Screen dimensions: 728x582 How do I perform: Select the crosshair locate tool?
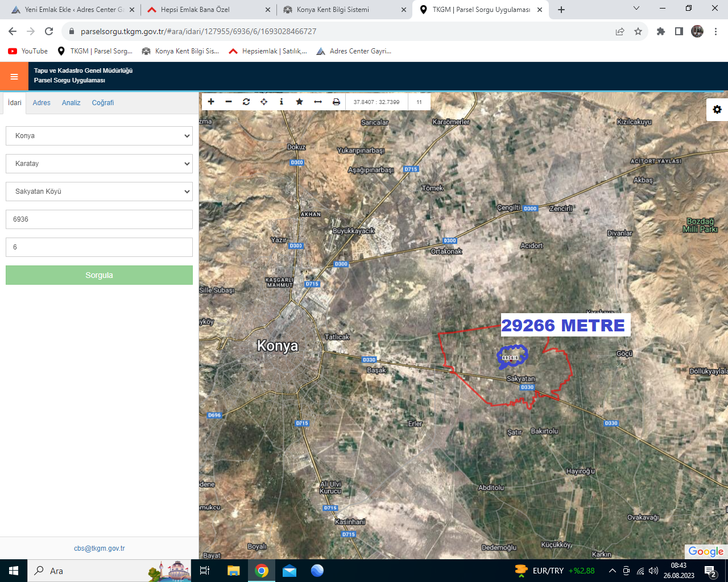point(264,102)
